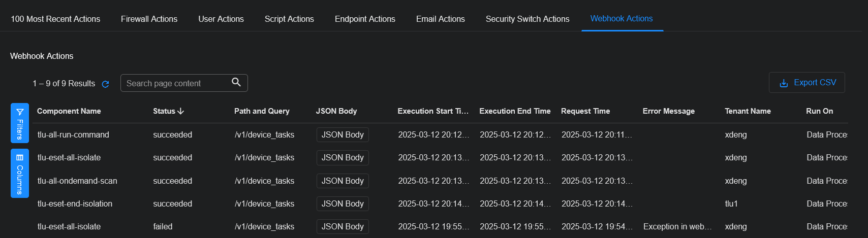
Task: Open the Columns side panel
Action: coord(20,173)
